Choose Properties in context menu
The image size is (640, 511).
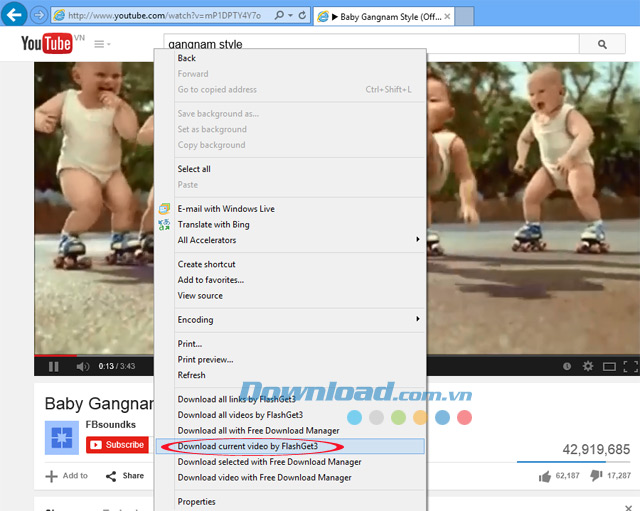pyautogui.click(x=289, y=502)
